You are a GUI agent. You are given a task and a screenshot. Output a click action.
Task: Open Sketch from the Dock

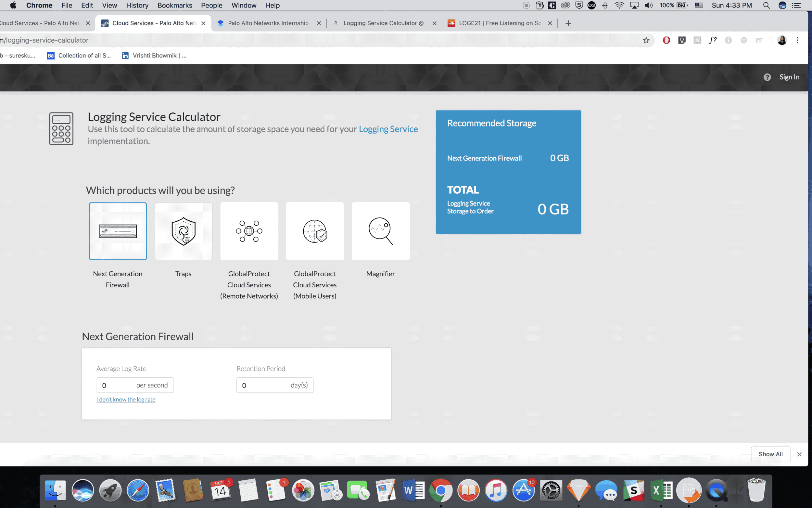click(579, 490)
